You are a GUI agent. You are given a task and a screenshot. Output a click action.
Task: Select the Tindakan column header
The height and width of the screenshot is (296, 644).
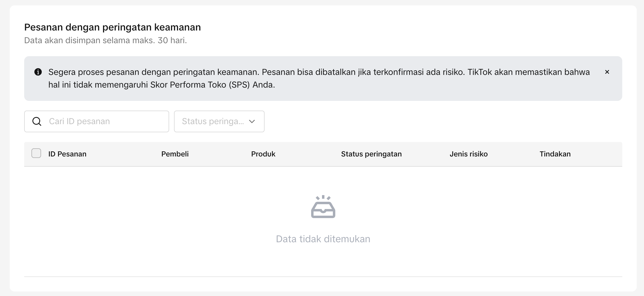[555, 154]
